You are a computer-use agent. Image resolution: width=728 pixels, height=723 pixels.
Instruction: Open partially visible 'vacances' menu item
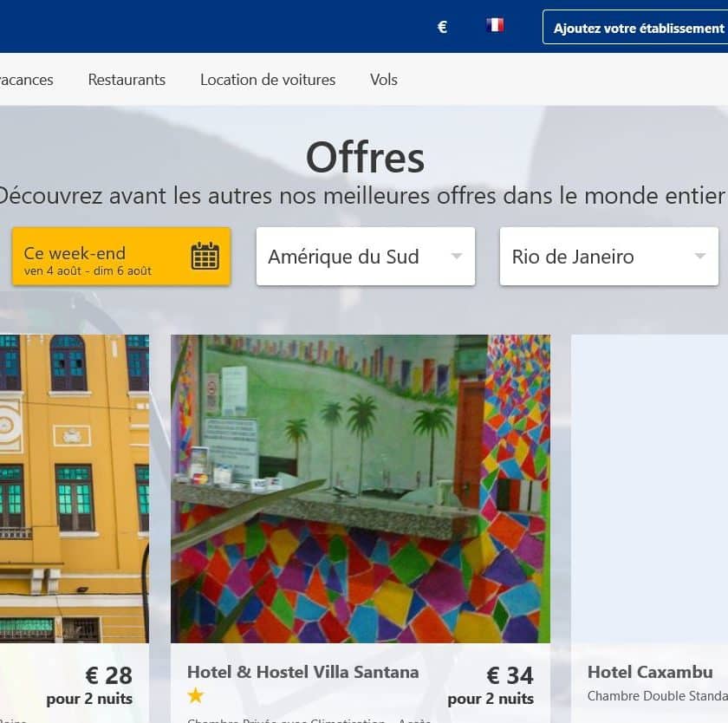pos(27,80)
